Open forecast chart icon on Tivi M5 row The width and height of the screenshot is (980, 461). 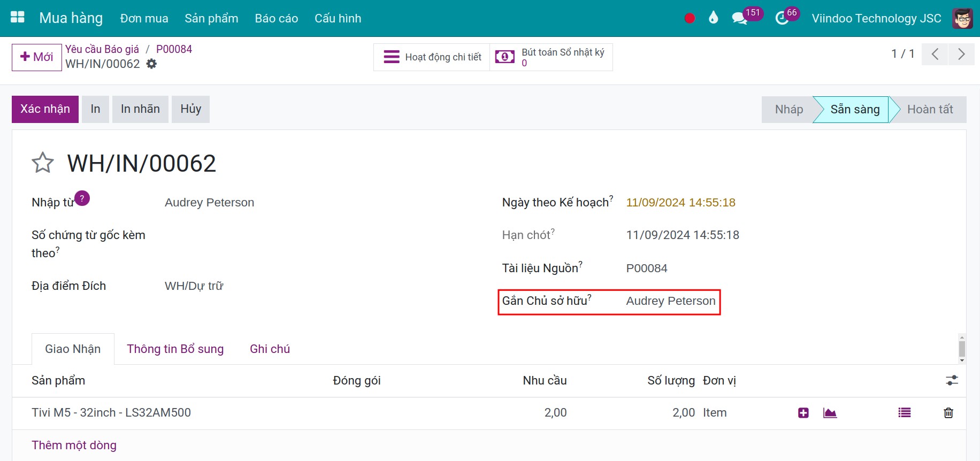(830, 413)
